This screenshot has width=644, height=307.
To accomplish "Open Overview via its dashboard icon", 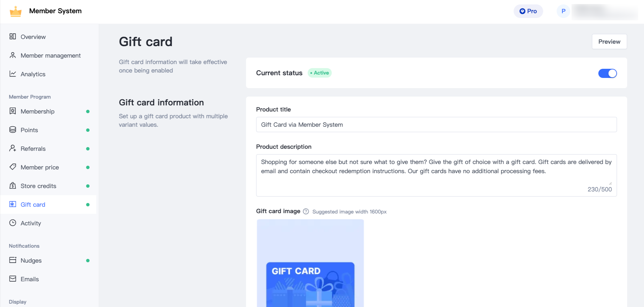I will [13, 36].
